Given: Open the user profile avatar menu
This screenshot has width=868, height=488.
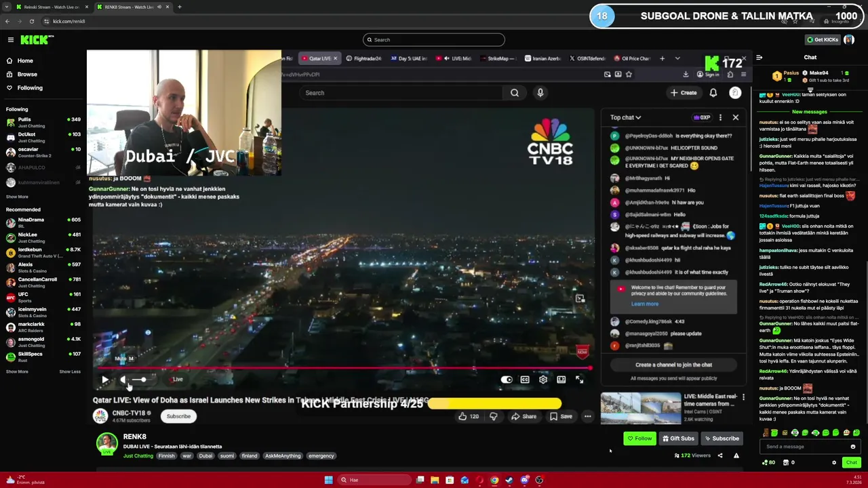Looking at the screenshot, I should point(849,40).
